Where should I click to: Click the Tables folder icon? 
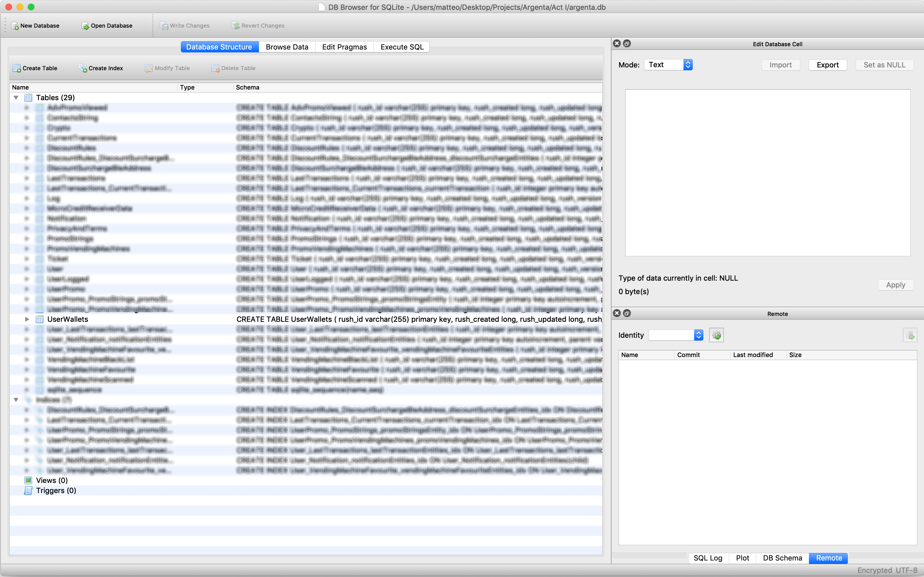click(x=28, y=98)
